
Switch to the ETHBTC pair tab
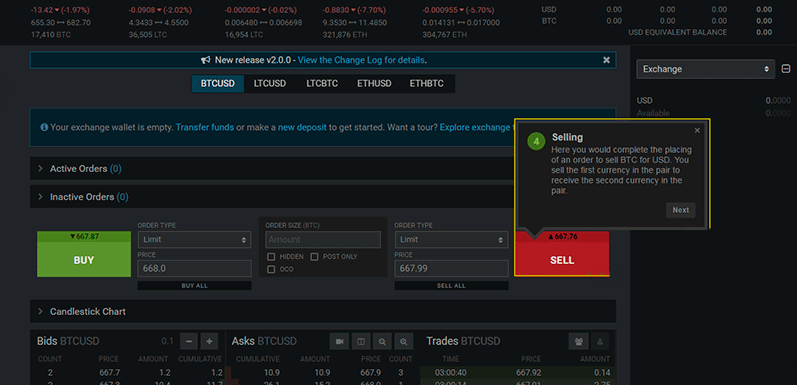pos(426,84)
